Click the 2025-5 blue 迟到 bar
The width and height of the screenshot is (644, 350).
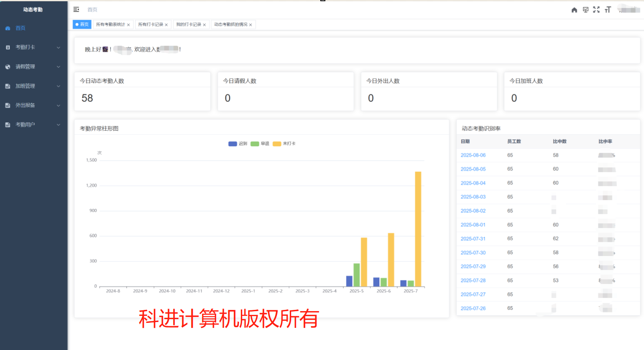[349, 281]
